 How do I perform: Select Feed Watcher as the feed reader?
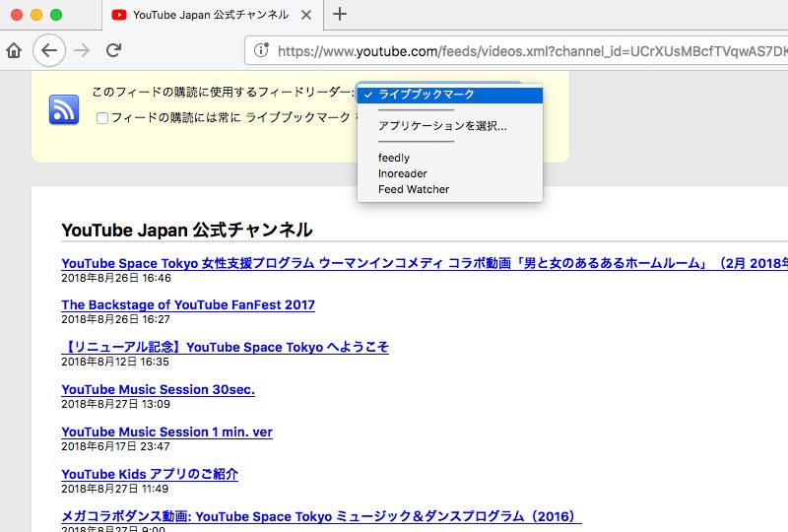coord(450,189)
